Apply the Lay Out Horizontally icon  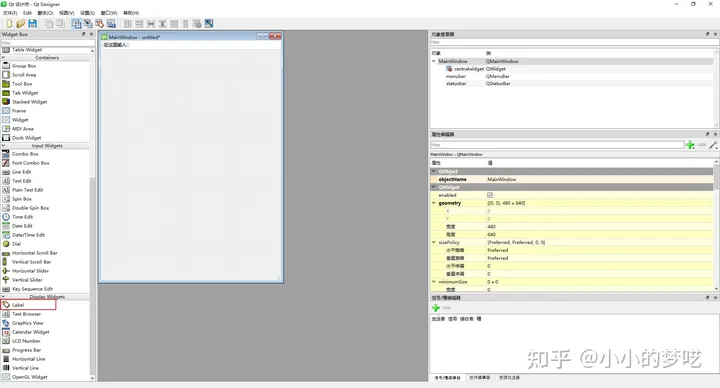coord(128,23)
